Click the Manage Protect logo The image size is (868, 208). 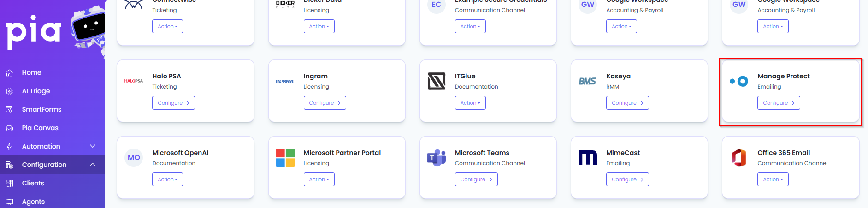(x=739, y=82)
